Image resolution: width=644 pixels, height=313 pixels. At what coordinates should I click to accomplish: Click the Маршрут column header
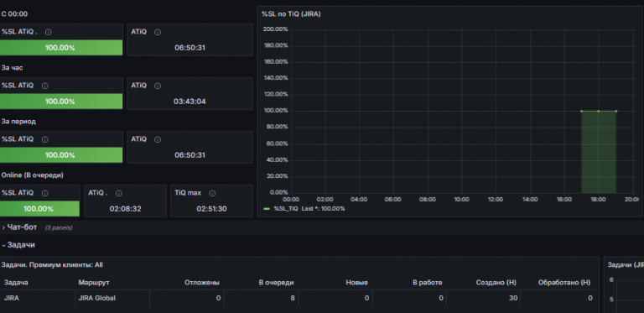pyautogui.click(x=94, y=283)
